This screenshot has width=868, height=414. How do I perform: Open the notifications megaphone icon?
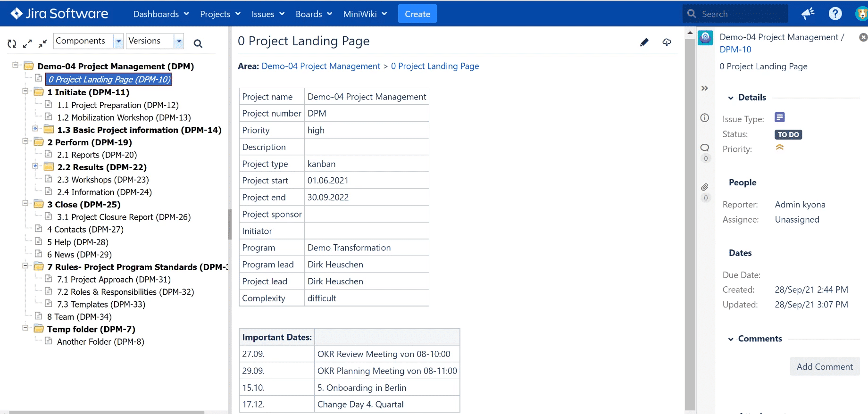808,14
